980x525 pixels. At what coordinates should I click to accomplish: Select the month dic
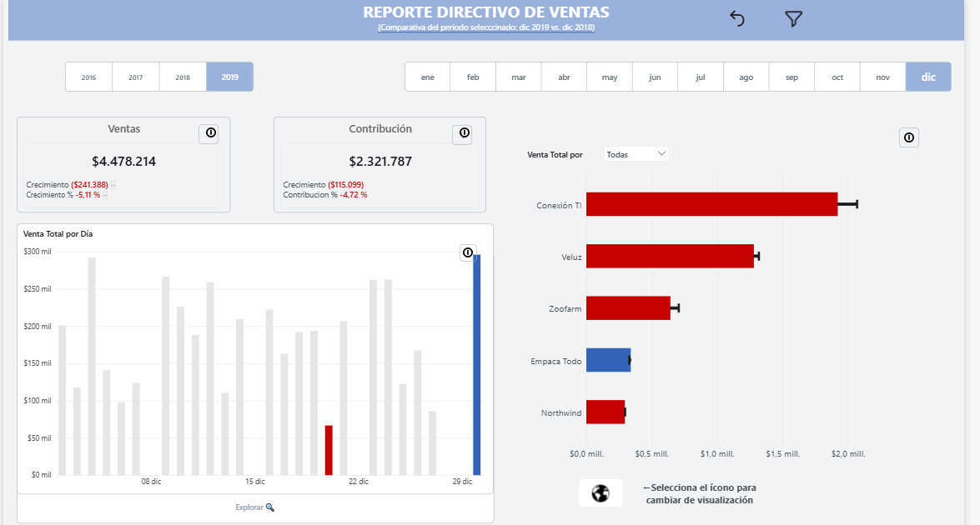[929, 77]
